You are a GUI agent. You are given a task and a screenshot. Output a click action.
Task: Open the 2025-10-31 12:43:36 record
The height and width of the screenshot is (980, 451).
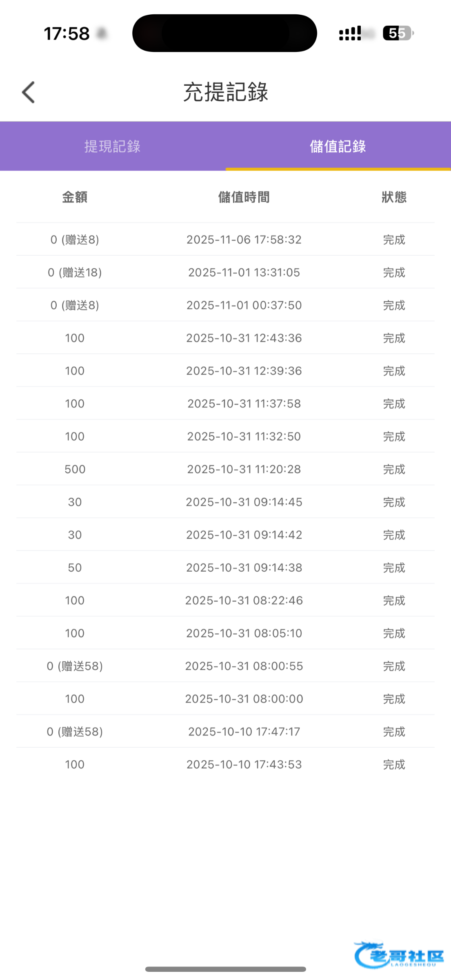point(244,338)
